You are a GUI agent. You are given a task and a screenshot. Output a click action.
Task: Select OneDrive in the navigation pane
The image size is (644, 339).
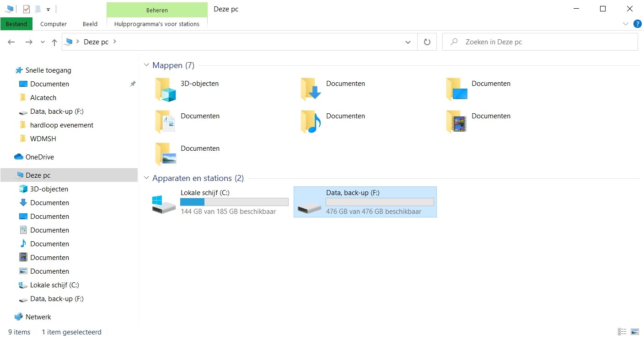click(x=40, y=157)
